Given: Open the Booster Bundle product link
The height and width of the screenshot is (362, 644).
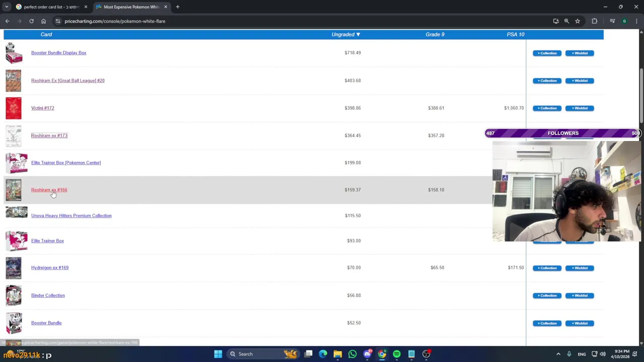Looking at the screenshot, I should (x=46, y=323).
